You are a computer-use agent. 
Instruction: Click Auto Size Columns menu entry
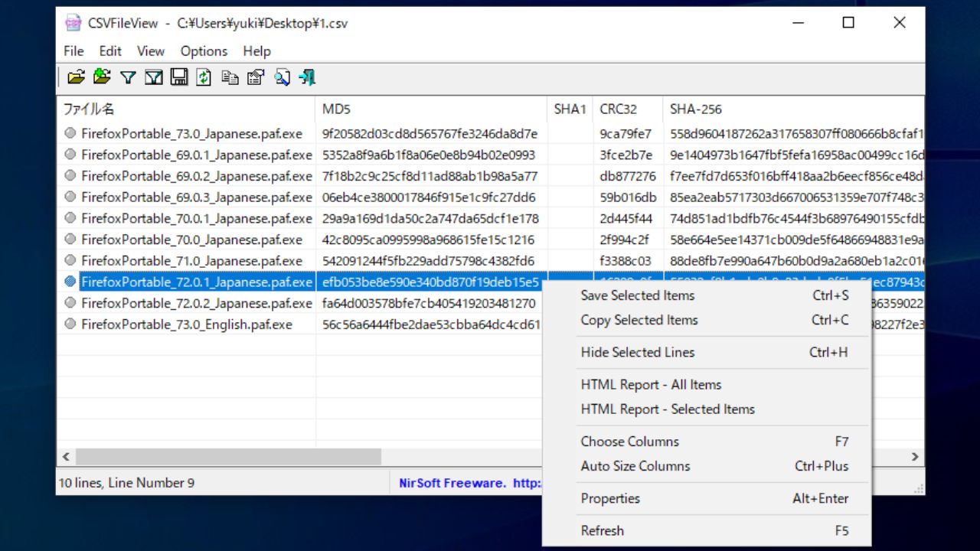pyautogui.click(x=706, y=465)
